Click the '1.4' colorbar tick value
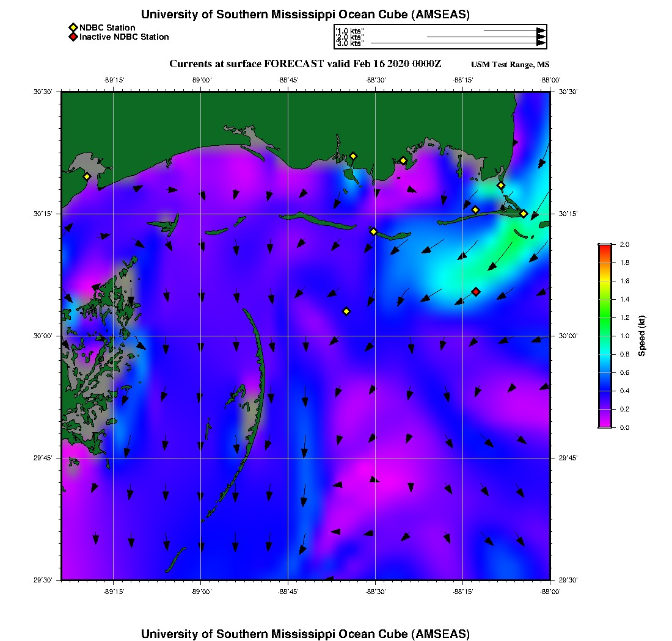The height and width of the screenshot is (641, 672). [624, 299]
